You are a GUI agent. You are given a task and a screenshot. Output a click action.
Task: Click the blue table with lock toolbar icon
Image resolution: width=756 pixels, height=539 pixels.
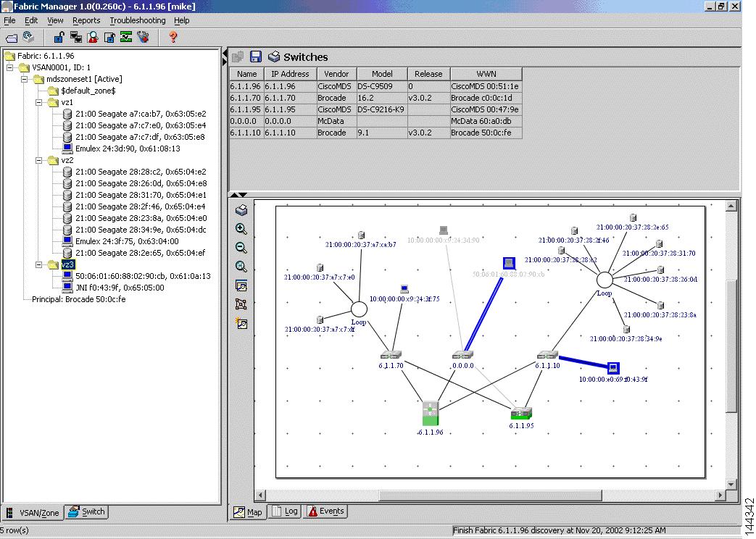(x=109, y=37)
